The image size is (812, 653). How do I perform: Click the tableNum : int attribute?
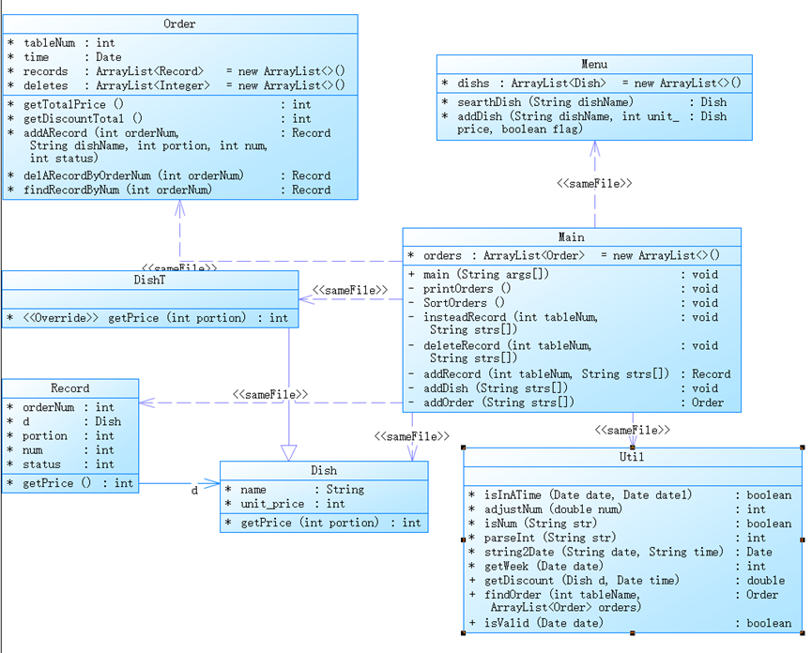pyautogui.click(x=61, y=43)
